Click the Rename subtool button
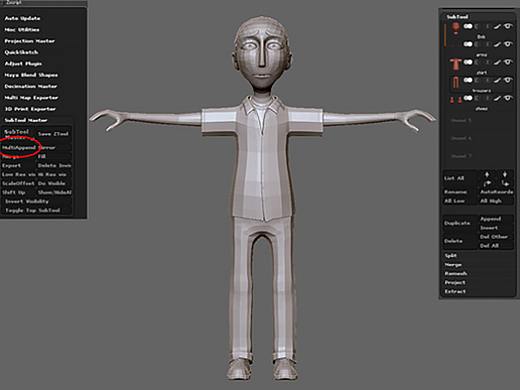This screenshot has height=390, width=520. [x=455, y=192]
